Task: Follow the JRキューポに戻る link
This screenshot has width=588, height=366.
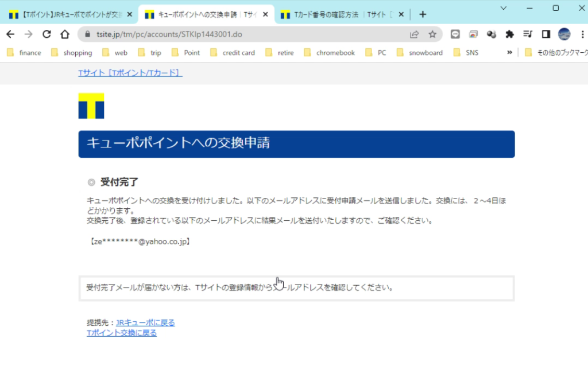Action: click(145, 322)
